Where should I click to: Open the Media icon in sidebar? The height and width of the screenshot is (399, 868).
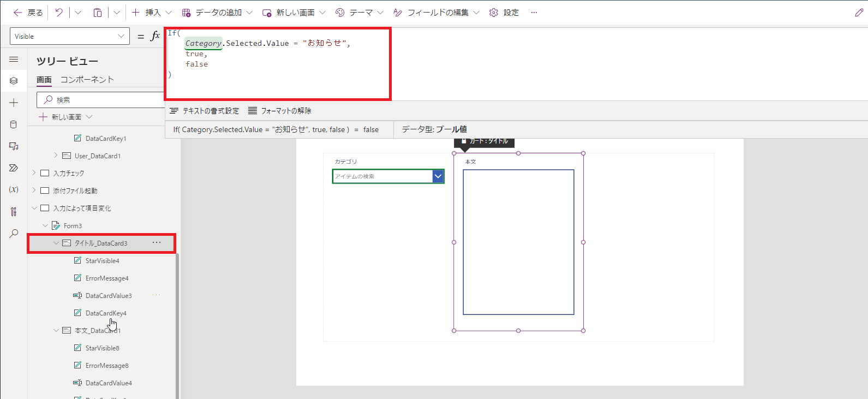14,146
